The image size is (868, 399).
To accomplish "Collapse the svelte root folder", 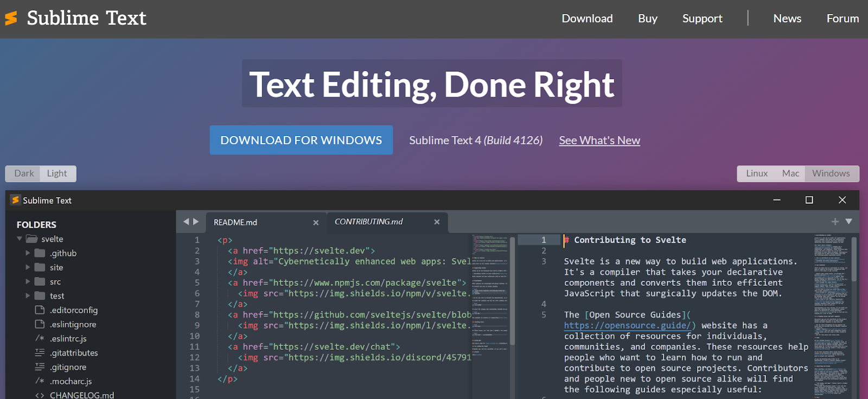I will tap(20, 239).
